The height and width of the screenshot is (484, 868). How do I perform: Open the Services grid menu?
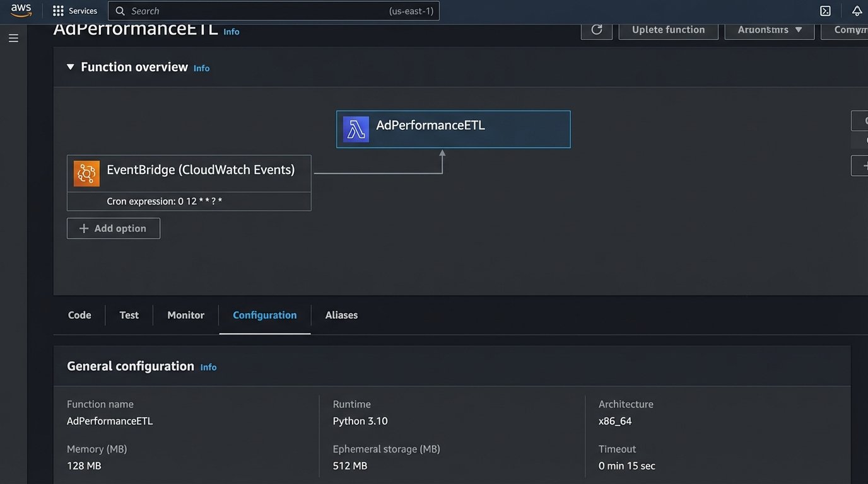59,11
